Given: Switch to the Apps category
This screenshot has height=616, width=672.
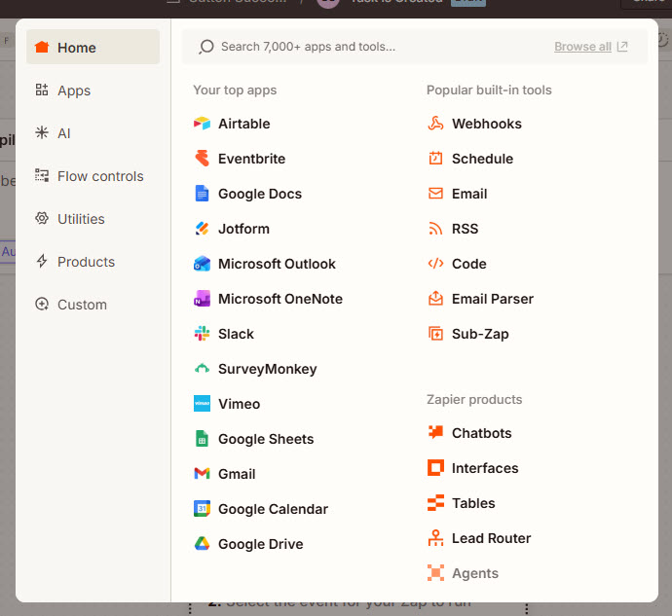Looking at the screenshot, I should point(93,91).
